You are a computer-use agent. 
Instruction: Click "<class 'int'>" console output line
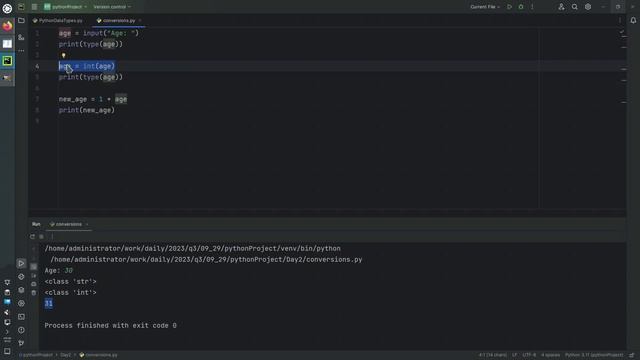[71, 293]
